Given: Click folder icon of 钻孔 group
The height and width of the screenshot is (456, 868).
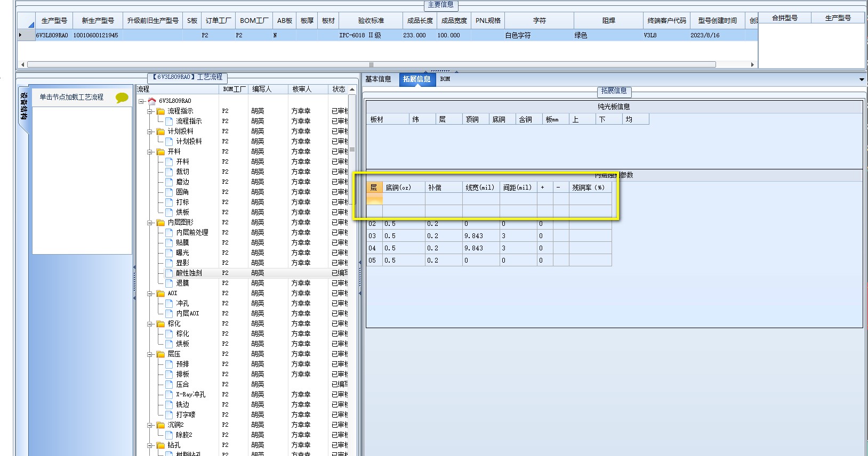Looking at the screenshot, I should (160, 445).
